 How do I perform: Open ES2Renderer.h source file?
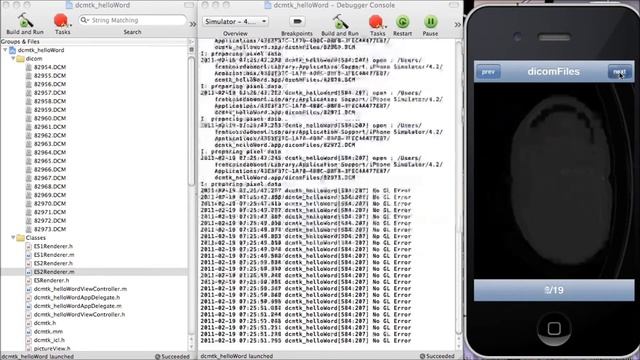[53, 263]
